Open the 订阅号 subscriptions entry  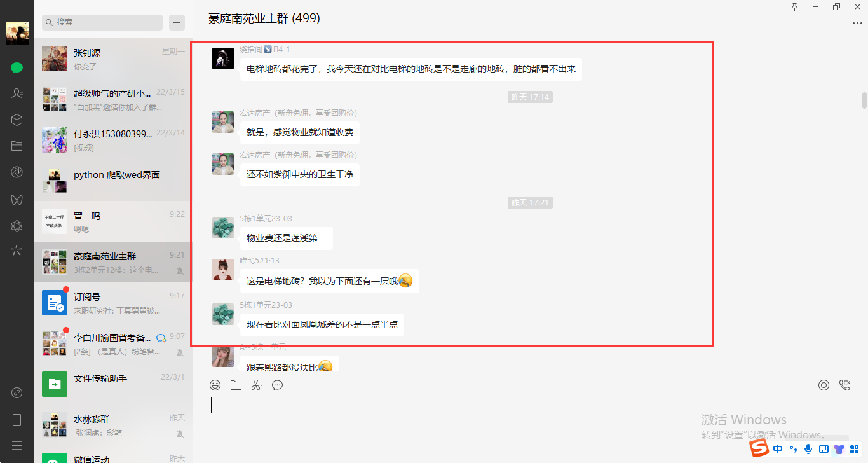tap(112, 303)
